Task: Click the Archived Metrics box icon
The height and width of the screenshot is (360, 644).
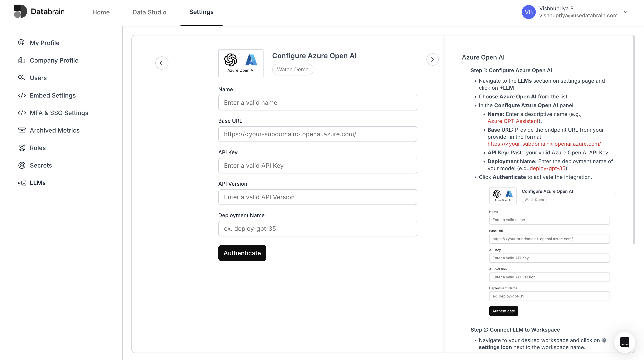Action: (22, 130)
